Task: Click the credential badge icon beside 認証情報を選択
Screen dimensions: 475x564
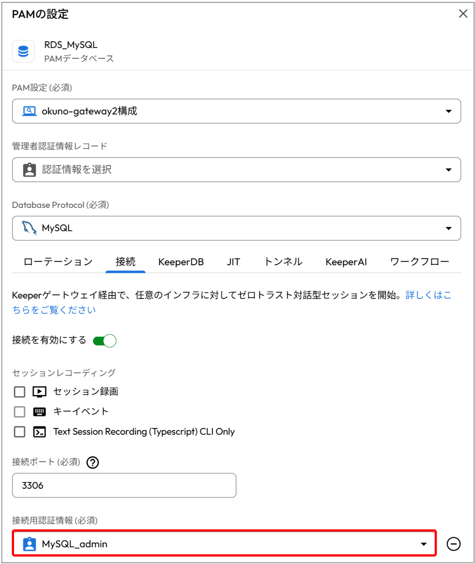Action: [29, 169]
